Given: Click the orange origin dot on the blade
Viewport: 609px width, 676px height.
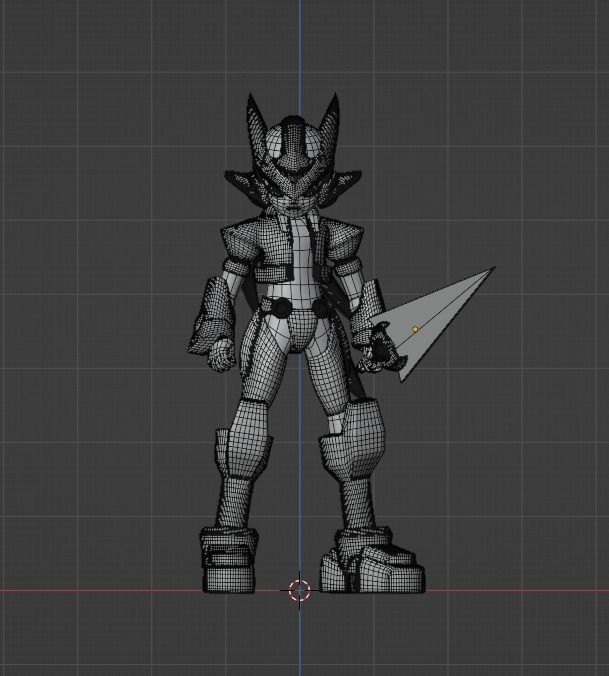Looking at the screenshot, I should point(415,329).
